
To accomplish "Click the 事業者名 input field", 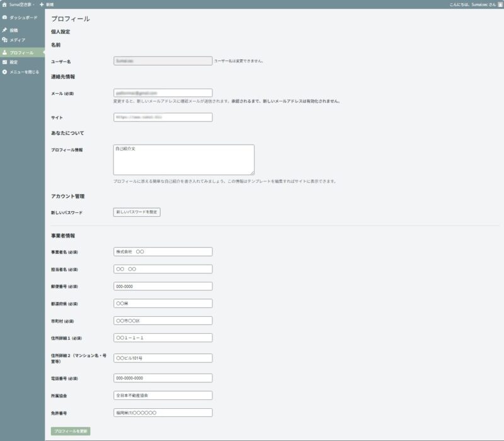I will click(x=163, y=251).
